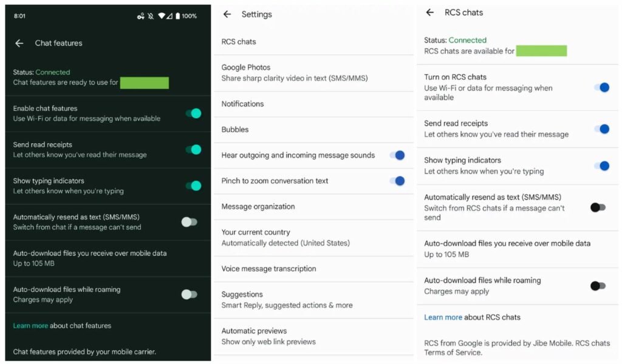This screenshot has width=622, height=364.
Task: Open auto-download over mobile data in RCS chats
Action: tap(518, 249)
